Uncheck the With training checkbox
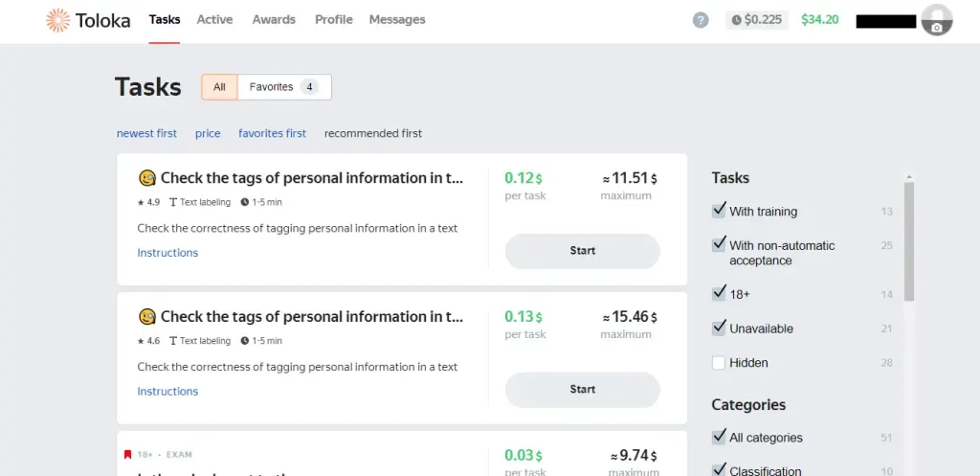This screenshot has width=980, height=476. coord(719,211)
